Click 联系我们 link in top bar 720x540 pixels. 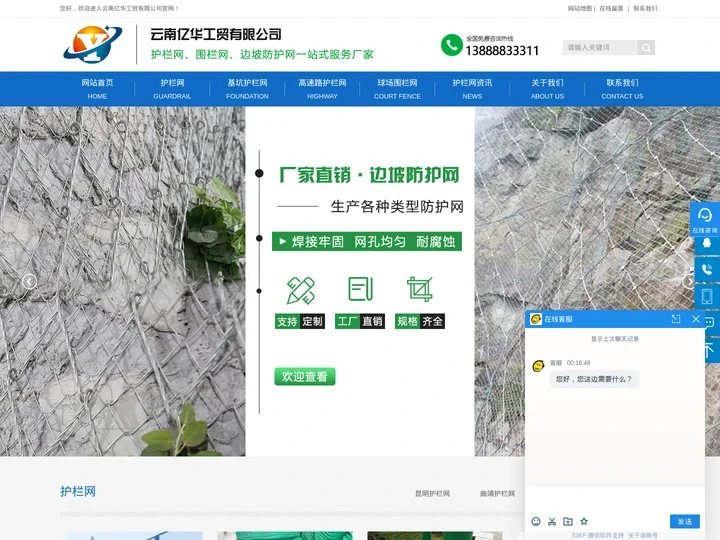click(x=645, y=8)
